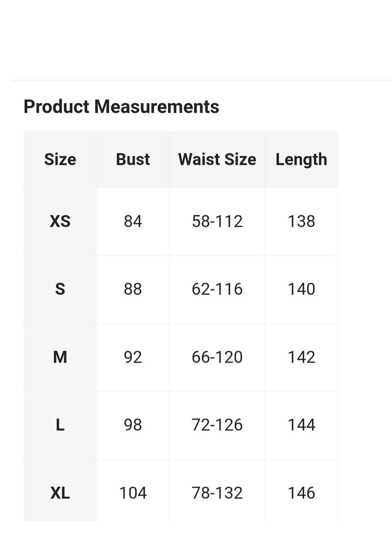Select the XL size row label
This screenshot has height=537, width=392.
coord(60,493)
